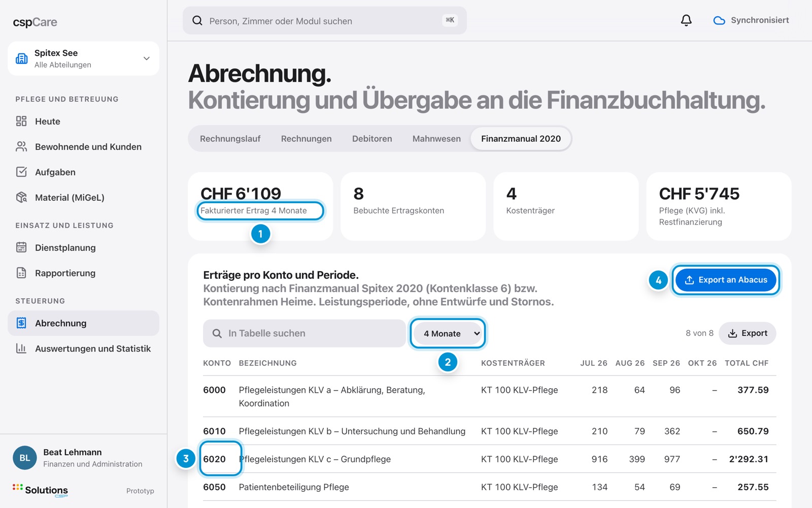This screenshot has width=812, height=508.
Task: Click the Abrechnung invoice icon
Action: [x=21, y=323]
